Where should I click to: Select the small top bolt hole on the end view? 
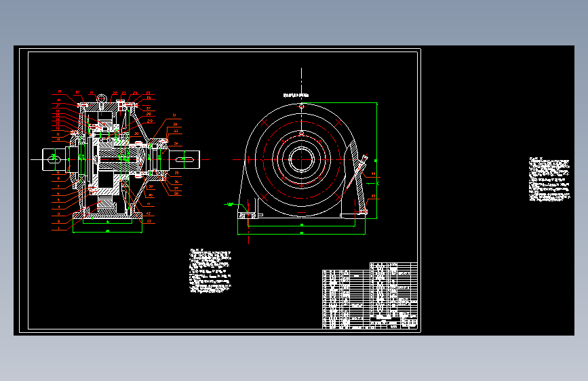tap(302, 106)
